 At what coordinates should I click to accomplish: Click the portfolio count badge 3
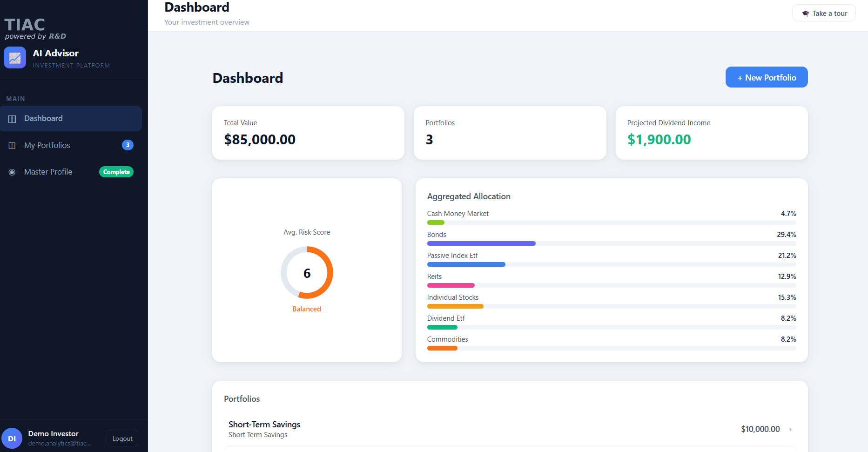tap(128, 145)
